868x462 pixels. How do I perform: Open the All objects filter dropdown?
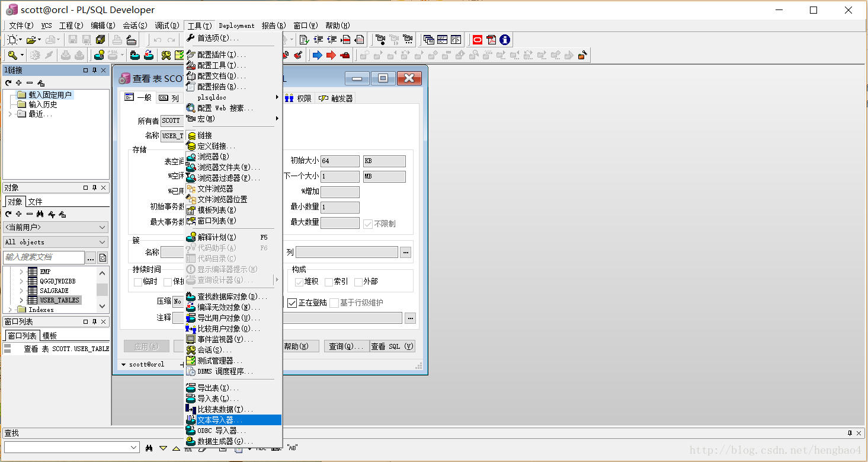point(56,242)
